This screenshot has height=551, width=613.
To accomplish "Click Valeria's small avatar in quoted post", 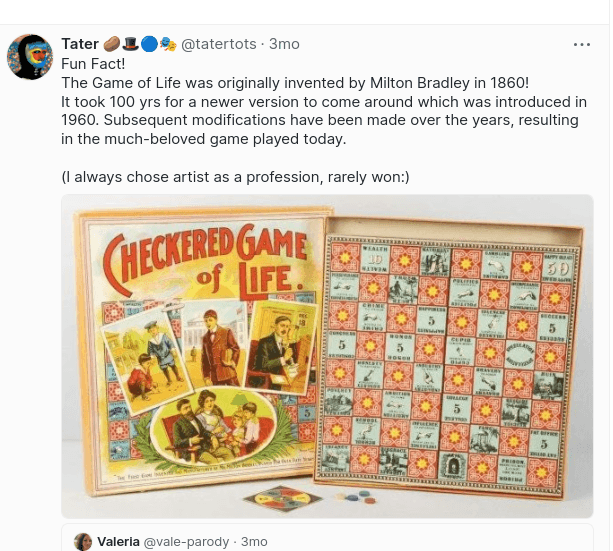I will [83, 542].
